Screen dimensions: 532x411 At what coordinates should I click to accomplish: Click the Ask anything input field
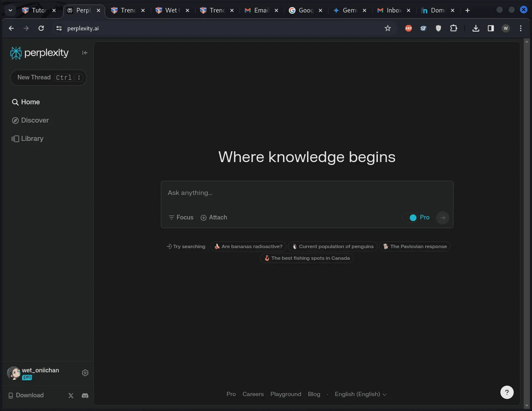(x=307, y=193)
